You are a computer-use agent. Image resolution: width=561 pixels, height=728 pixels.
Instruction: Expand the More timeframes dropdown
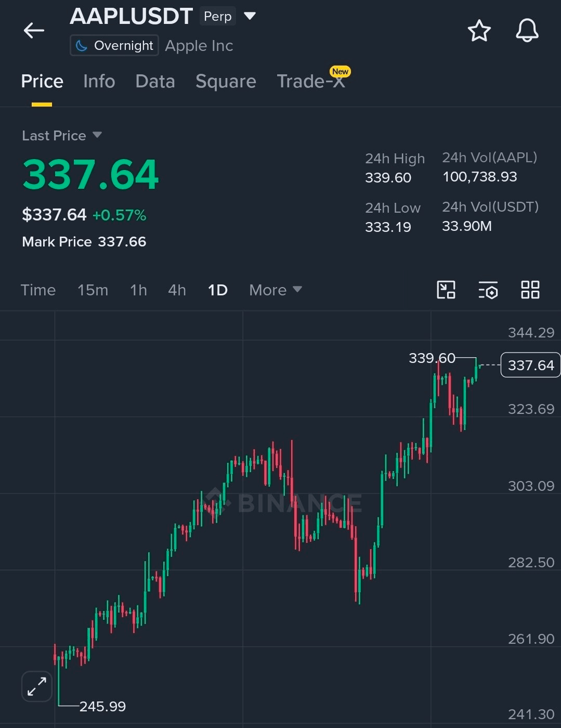[275, 290]
